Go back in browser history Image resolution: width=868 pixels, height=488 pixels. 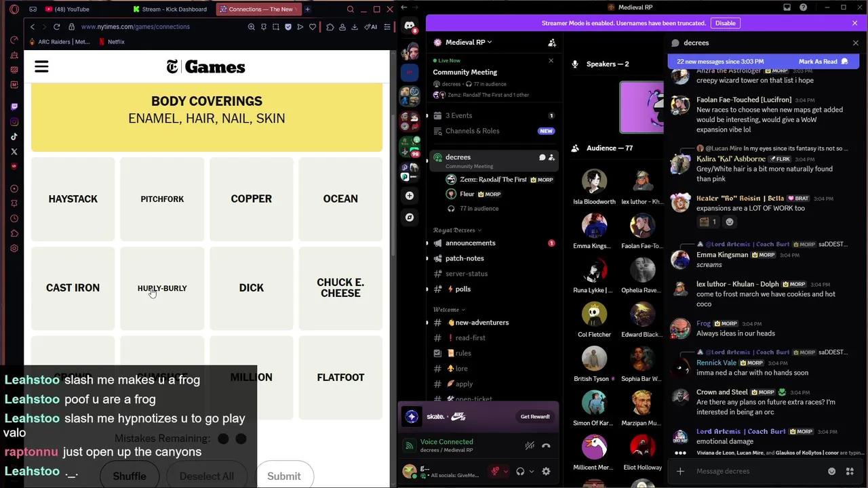coord(33,26)
